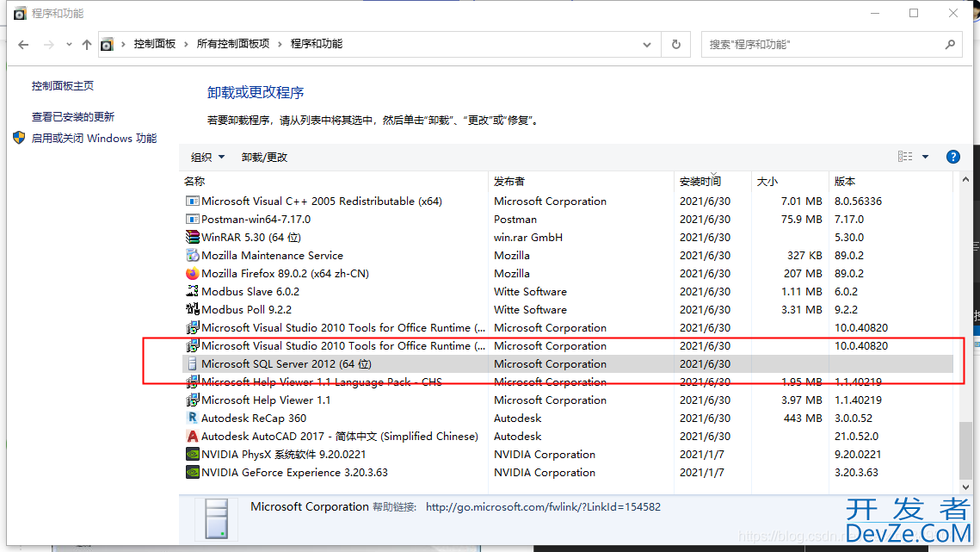This screenshot has height=552, width=980.
Task: Expand the view options dropdown arrow
Action: pos(925,157)
